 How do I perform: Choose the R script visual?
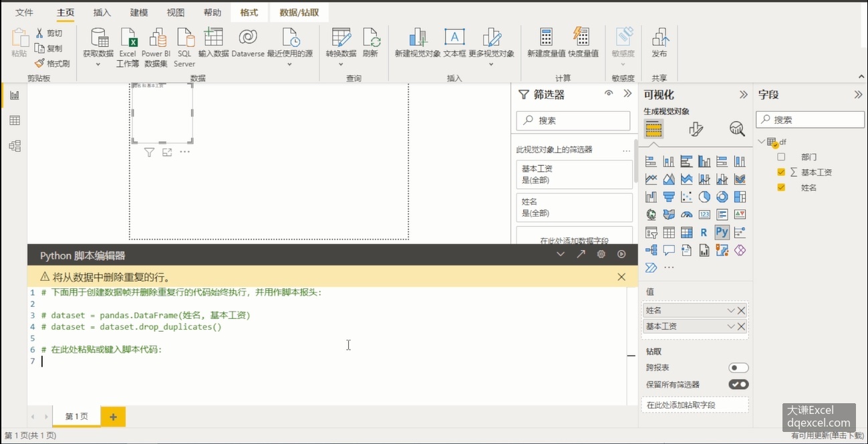(704, 233)
